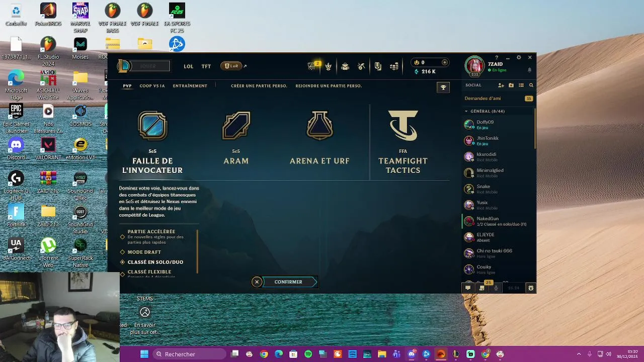Open friend JhinTonikk in friends list
Image resolution: width=644 pixels, height=362 pixels.
click(x=498, y=141)
